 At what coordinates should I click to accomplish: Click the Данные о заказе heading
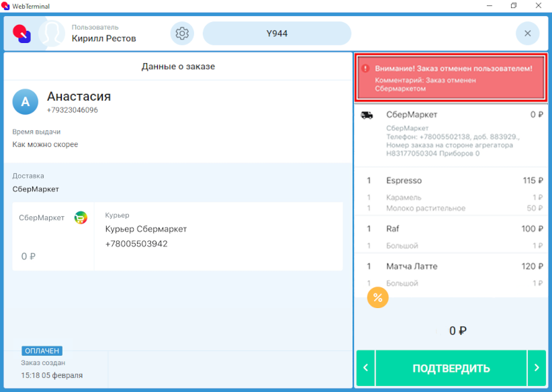click(178, 66)
